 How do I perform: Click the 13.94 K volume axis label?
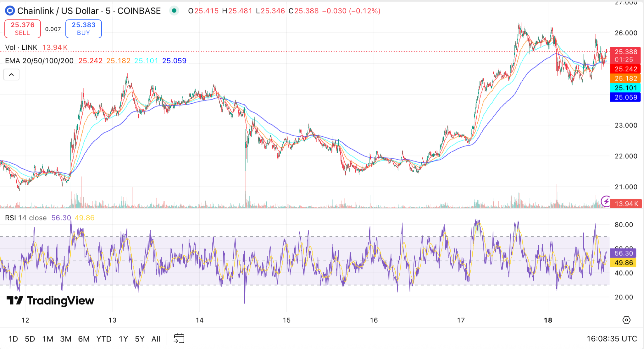[x=626, y=204]
